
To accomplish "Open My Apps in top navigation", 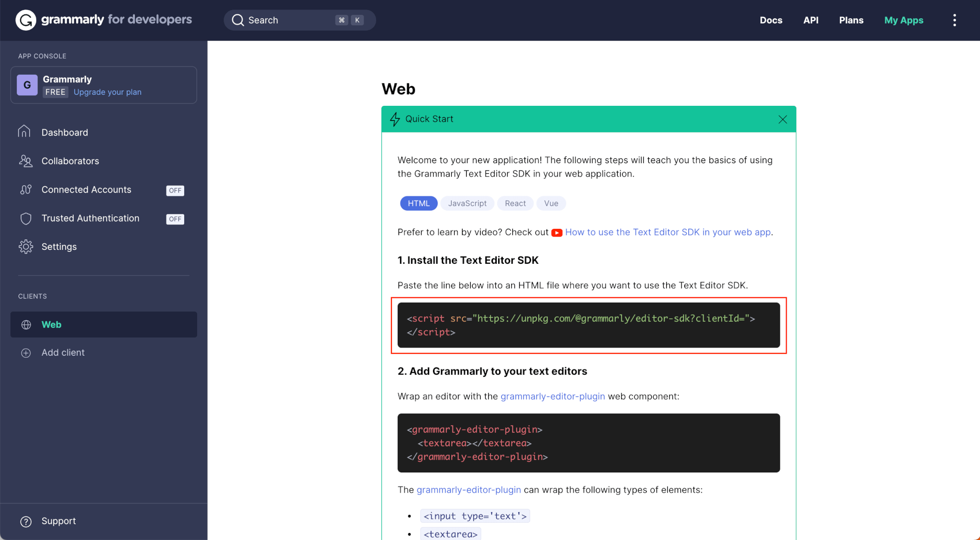I will (904, 20).
